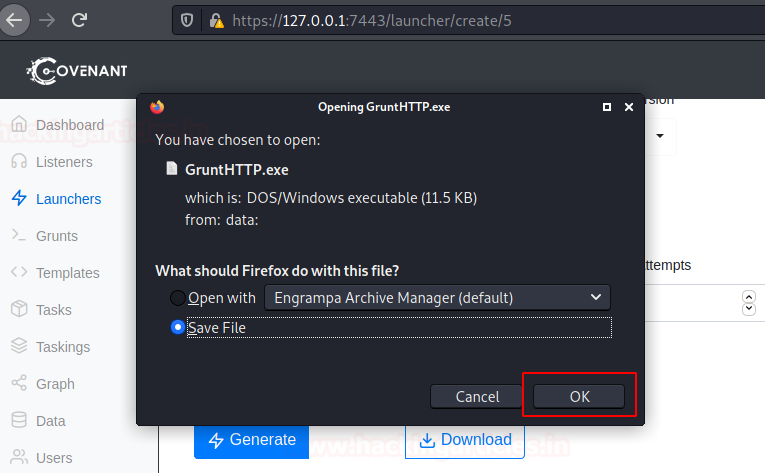Image resolution: width=765 pixels, height=473 pixels.
Task: Open the Graph sidebar item
Action: click(43, 384)
